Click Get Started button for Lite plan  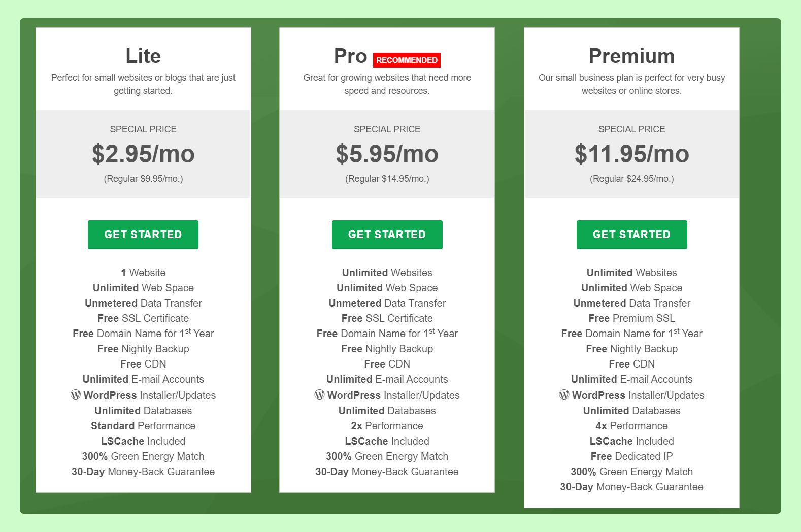coord(143,235)
